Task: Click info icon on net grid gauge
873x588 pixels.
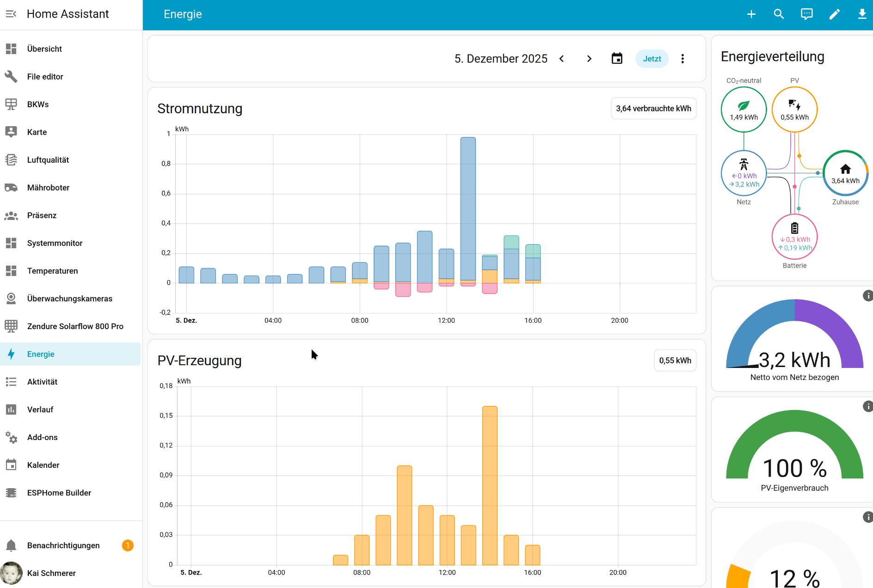Action: [x=867, y=296]
